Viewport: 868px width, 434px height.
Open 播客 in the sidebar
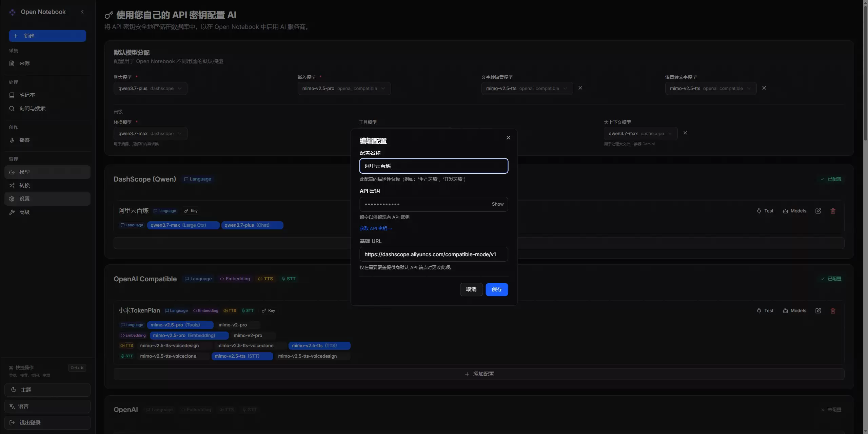[x=47, y=140]
